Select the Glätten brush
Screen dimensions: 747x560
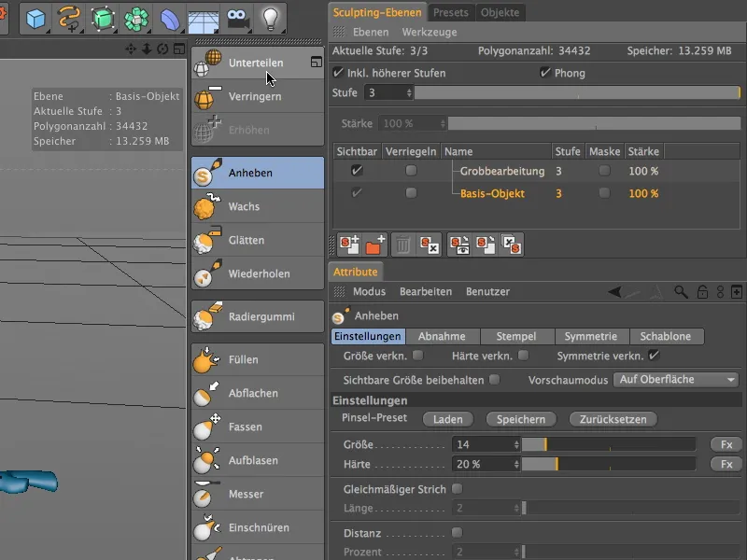point(258,241)
